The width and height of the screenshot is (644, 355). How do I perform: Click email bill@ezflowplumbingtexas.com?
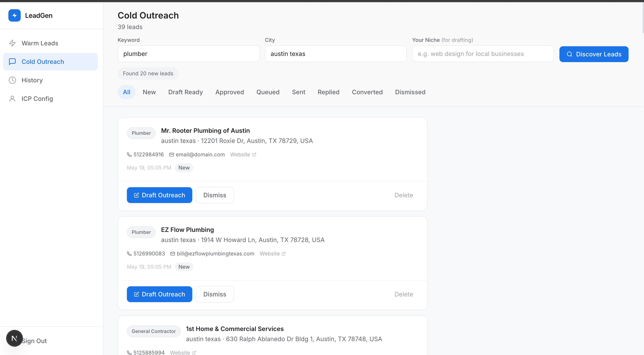point(215,254)
